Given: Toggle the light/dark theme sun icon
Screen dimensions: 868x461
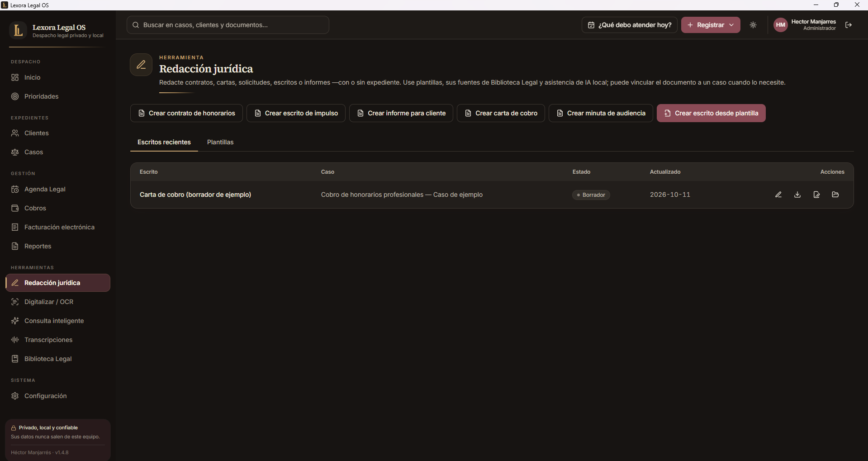Looking at the screenshot, I should pyautogui.click(x=753, y=25).
